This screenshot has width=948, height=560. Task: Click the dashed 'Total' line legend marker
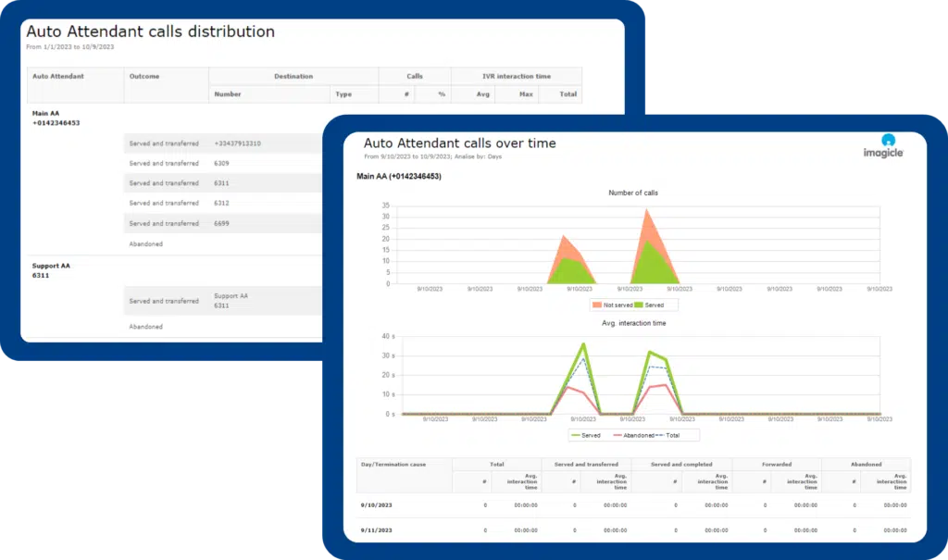tap(659, 435)
